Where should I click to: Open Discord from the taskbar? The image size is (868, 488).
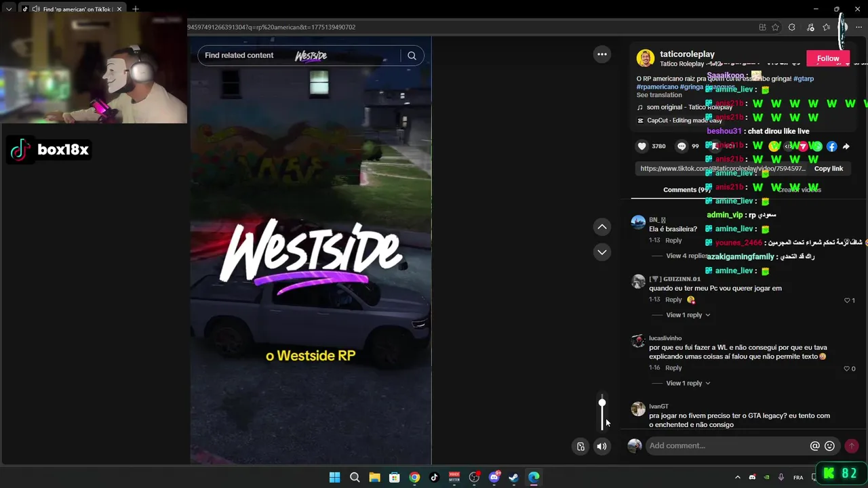tap(494, 477)
